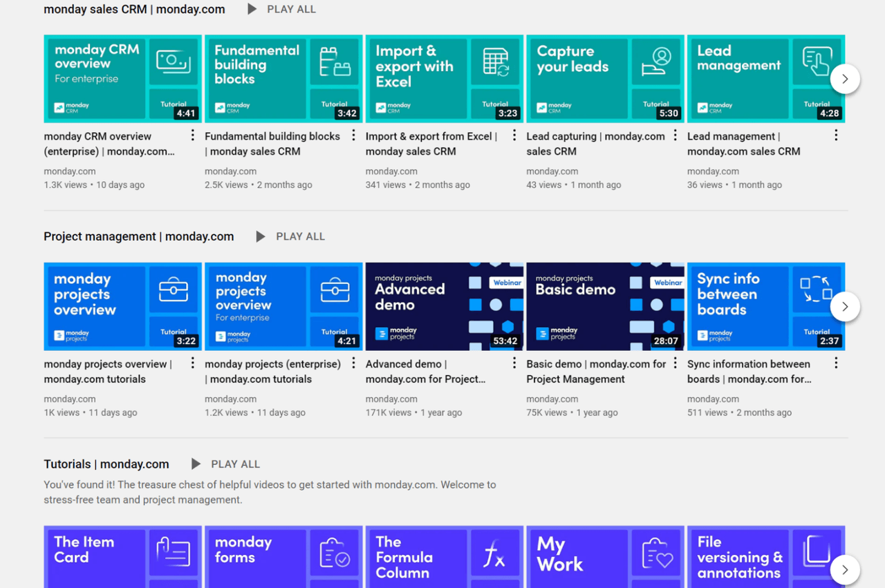Open monday.com channel under Sync information between boards
Screen dimensions: 885x588
[x=714, y=399]
